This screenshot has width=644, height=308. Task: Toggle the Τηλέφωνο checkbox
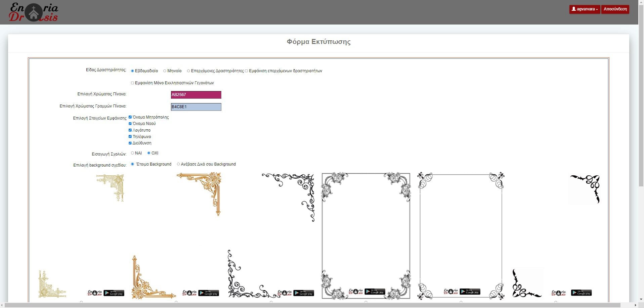click(x=130, y=137)
